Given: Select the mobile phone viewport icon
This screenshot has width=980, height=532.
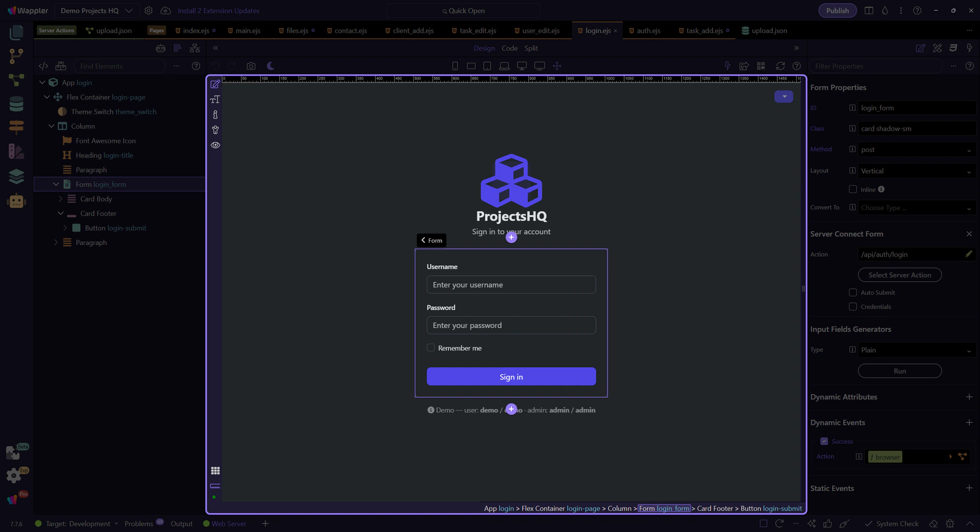Looking at the screenshot, I should [x=455, y=66].
